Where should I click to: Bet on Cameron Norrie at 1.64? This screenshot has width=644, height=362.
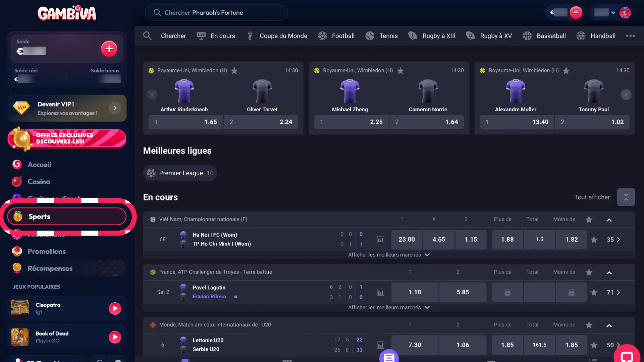coord(427,122)
